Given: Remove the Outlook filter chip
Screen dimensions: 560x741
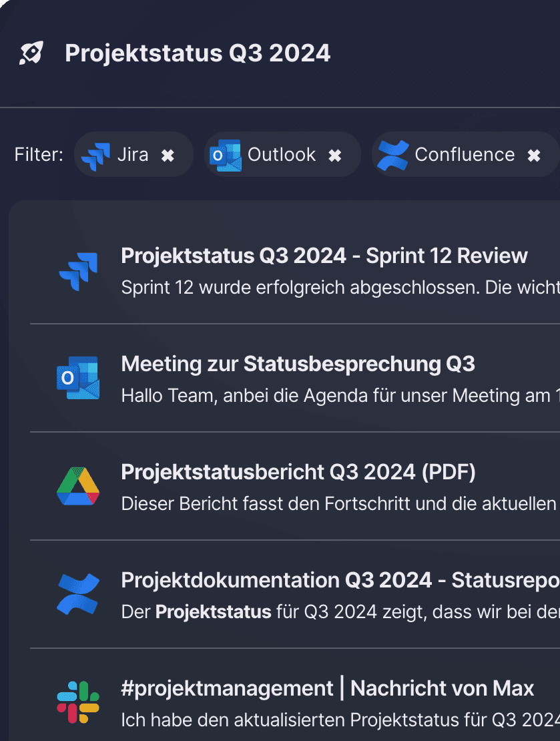Looking at the screenshot, I should tap(335, 155).
